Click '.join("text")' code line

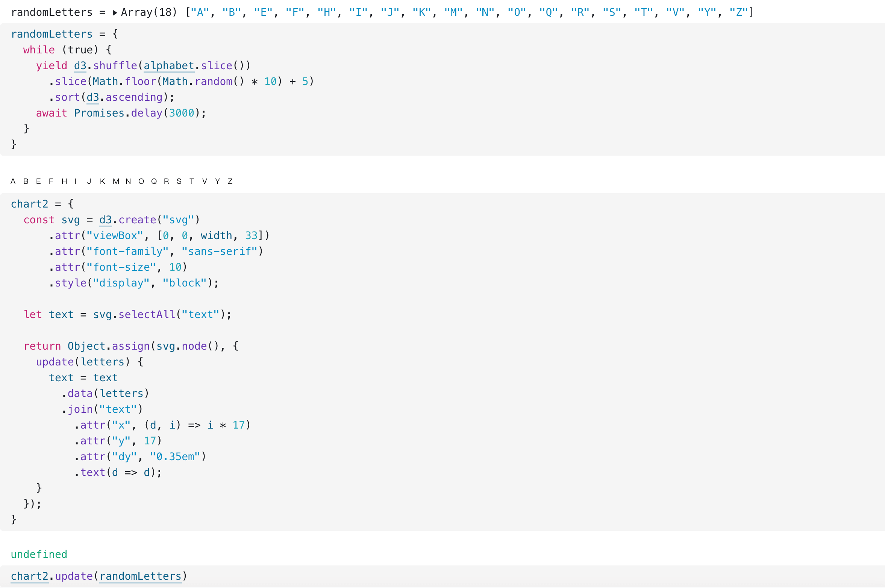[x=102, y=409]
